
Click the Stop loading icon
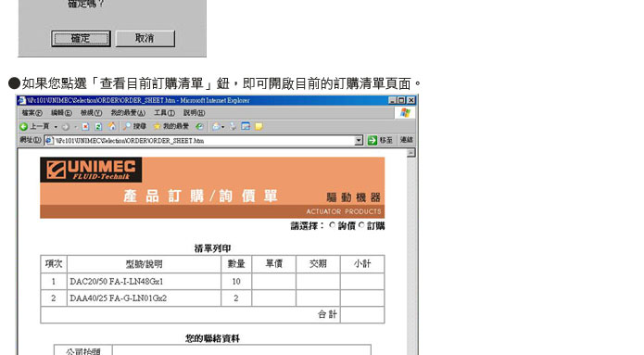pyautogui.click(x=85, y=127)
